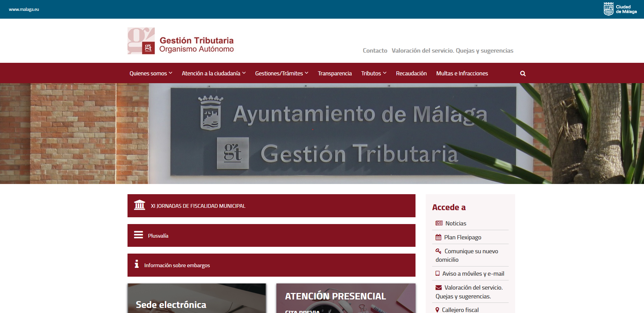Viewport: 644px width, 313px height.
Task: Click the hamburger lines icon beside Plusvalía
Action: [138, 235]
